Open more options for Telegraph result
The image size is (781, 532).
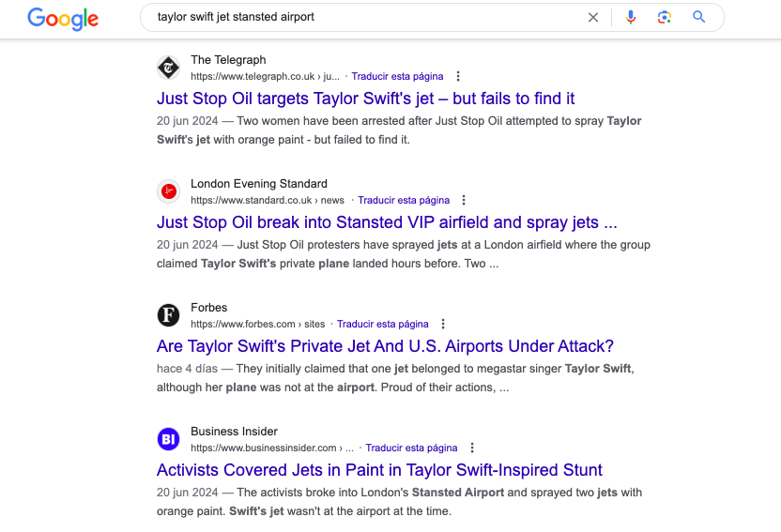tap(458, 76)
